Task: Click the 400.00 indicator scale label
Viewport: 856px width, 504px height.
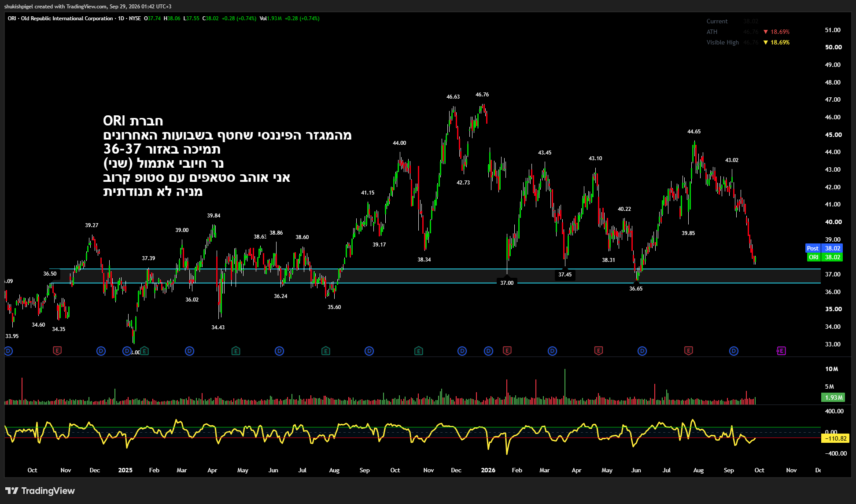Action: 834,411
